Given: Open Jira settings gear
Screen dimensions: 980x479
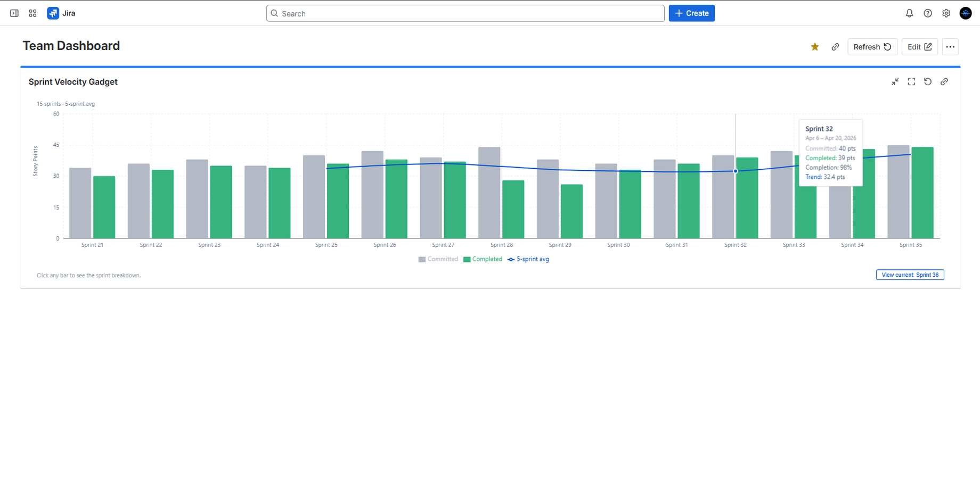Looking at the screenshot, I should tap(946, 13).
